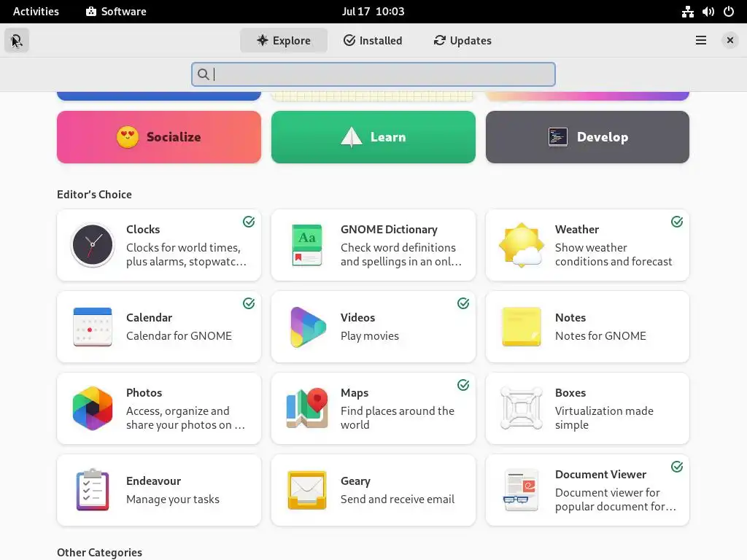
Task: Click the GNOME Dictionary app icon
Action: coord(307,245)
